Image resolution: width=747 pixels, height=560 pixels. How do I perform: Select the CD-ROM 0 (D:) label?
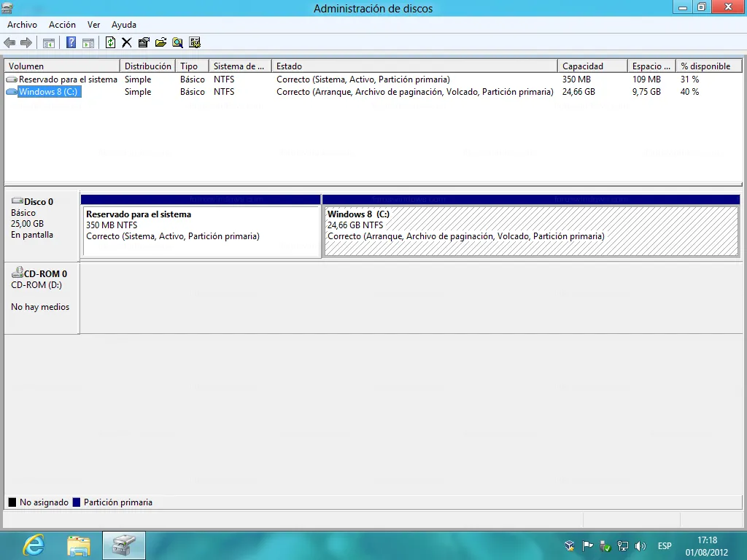[42, 298]
